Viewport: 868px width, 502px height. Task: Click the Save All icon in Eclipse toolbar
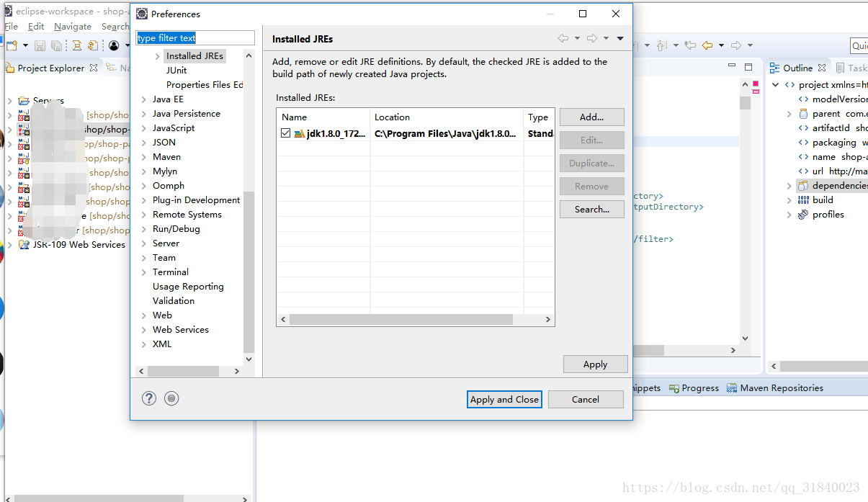(x=56, y=45)
